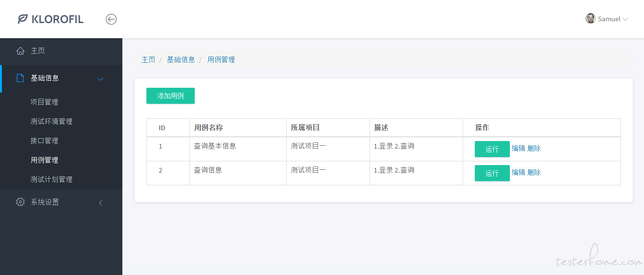The height and width of the screenshot is (275, 644).
Task: Click the KLOROFIL brand text
Action: [58, 19]
